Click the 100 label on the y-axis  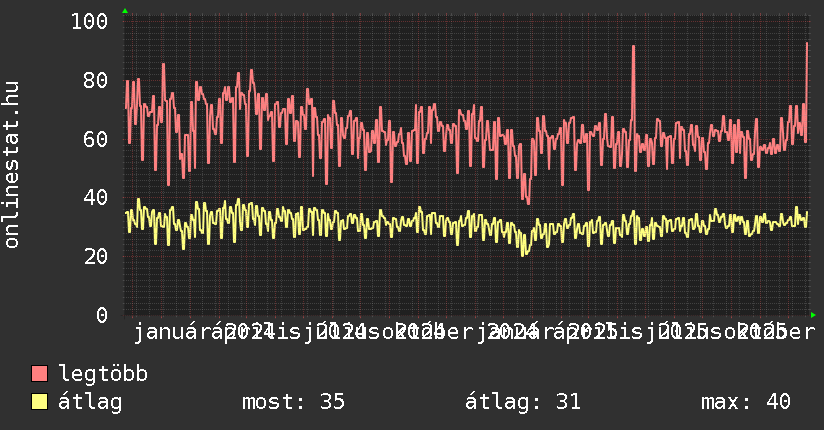[x=90, y=21]
